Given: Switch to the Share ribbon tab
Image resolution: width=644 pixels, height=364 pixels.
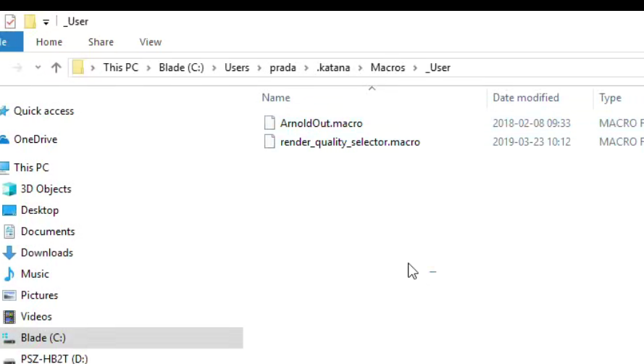Looking at the screenshot, I should (101, 42).
